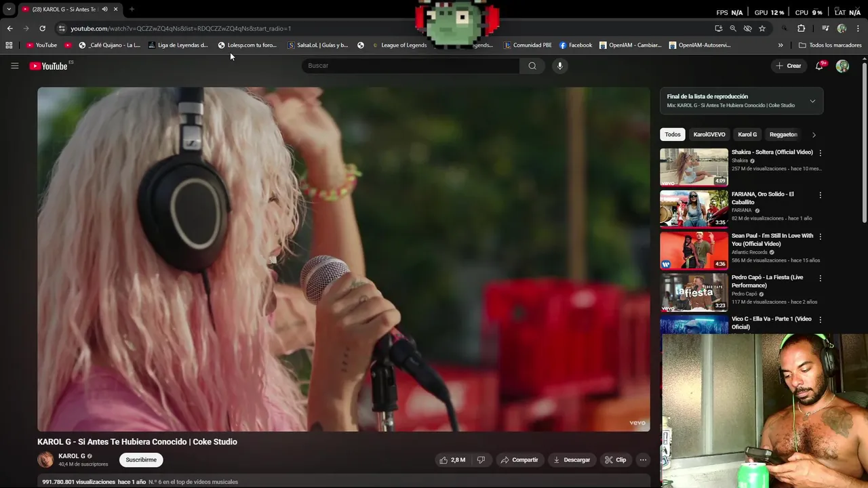Mute the tab via speaker icon
This screenshot has height=488, width=868.
click(104, 9)
